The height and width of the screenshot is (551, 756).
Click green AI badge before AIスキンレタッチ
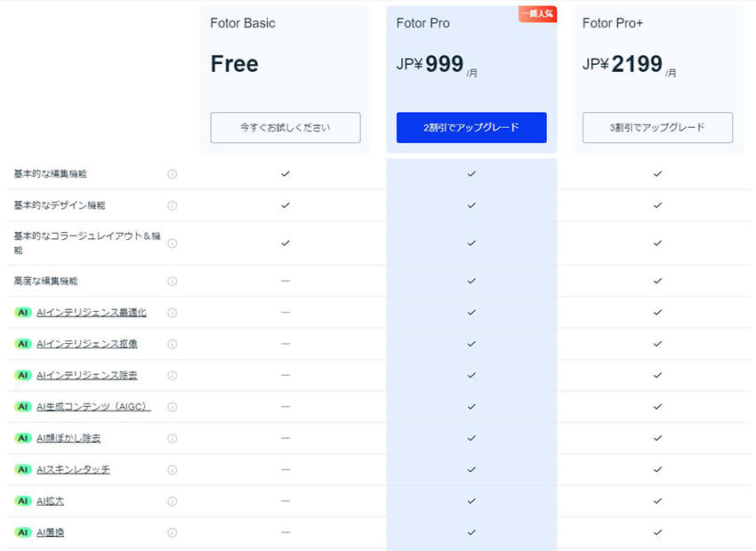[x=22, y=469]
